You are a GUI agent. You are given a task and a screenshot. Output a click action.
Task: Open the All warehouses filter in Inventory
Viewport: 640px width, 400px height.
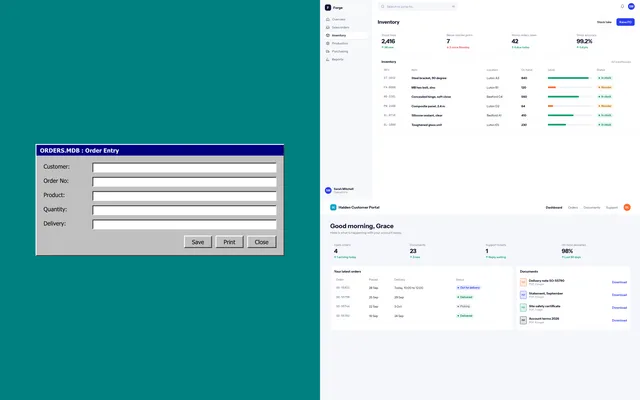pyautogui.click(x=621, y=62)
